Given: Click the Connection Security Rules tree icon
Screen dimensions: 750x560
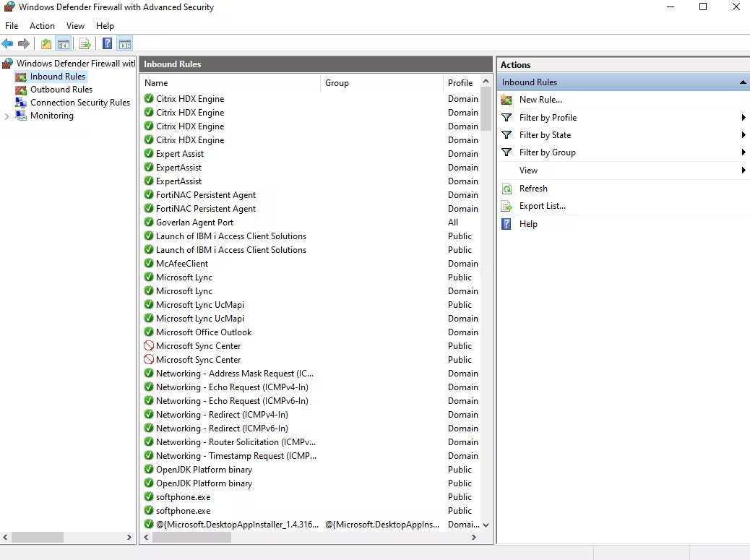Looking at the screenshot, I should [x=20, y=103].
